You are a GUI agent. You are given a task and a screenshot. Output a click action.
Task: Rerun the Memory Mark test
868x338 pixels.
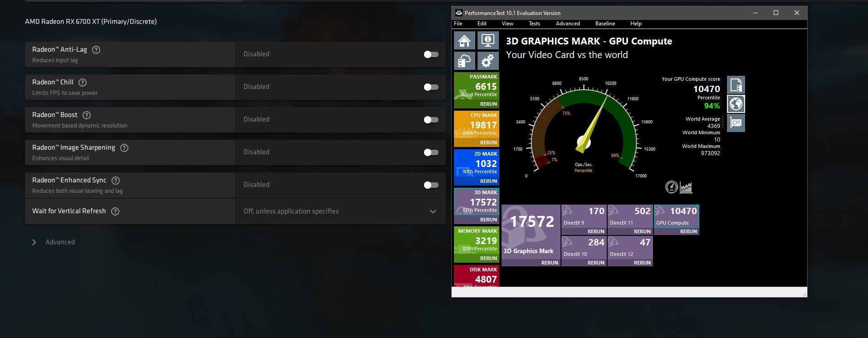pos(488,258)
